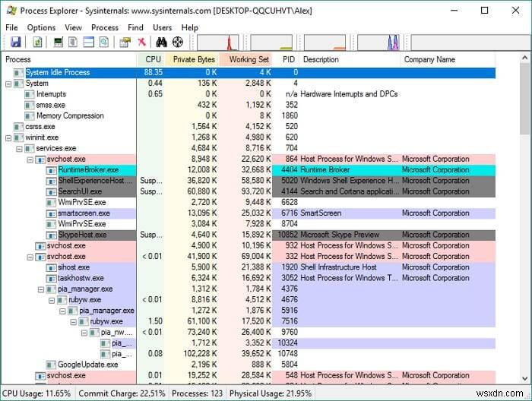Click the GoogleUpdate.exe process icon
This screenshot has width=532, height=401.
51,365
